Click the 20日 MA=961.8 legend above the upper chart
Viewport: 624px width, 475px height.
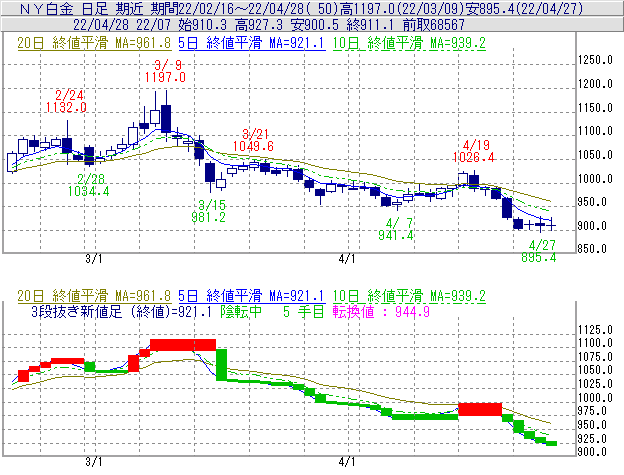(x=94, y=43)
